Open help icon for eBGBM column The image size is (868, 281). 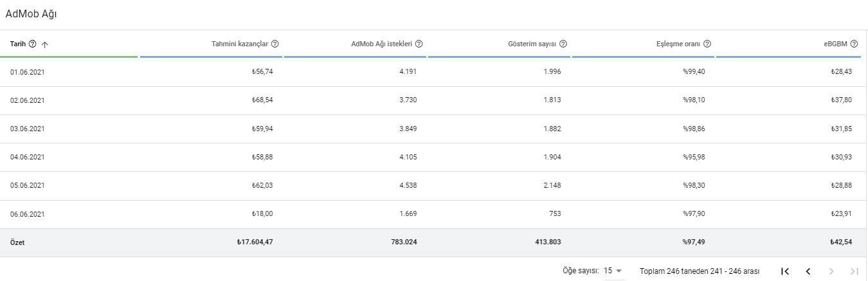[x=854, y=44]
